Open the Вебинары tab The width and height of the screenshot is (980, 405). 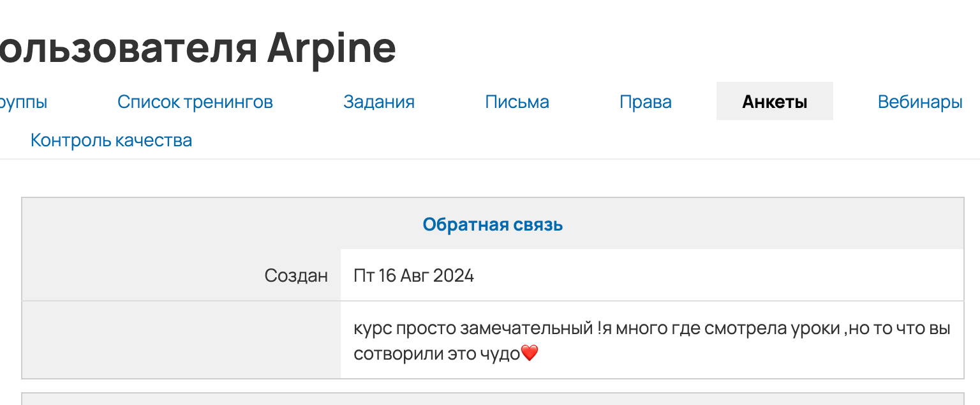tap(920, 102)
